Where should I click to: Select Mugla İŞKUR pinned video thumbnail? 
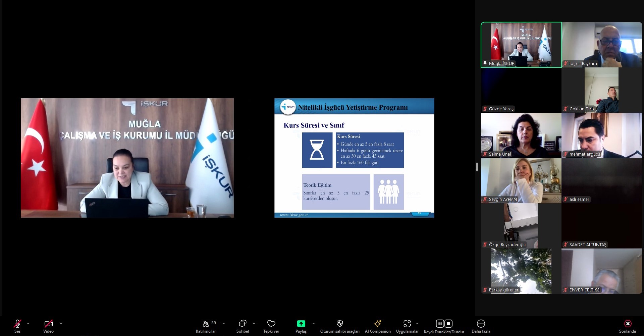pos(521,45)
